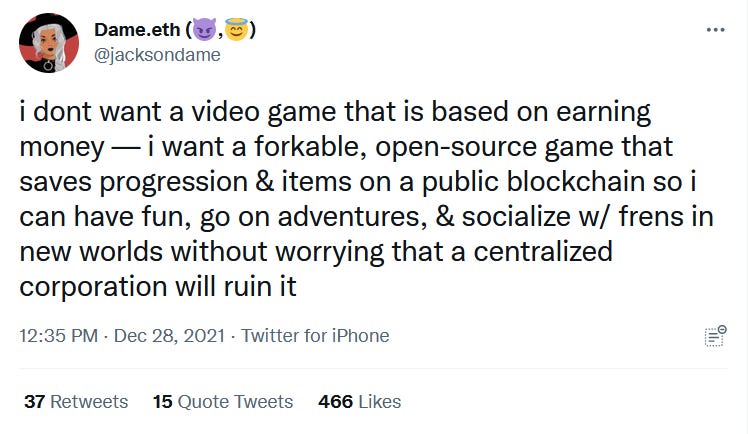Open the Twitter for iPhone source link
The width and height of the screenshot is (748, 434).
(315, 336)
